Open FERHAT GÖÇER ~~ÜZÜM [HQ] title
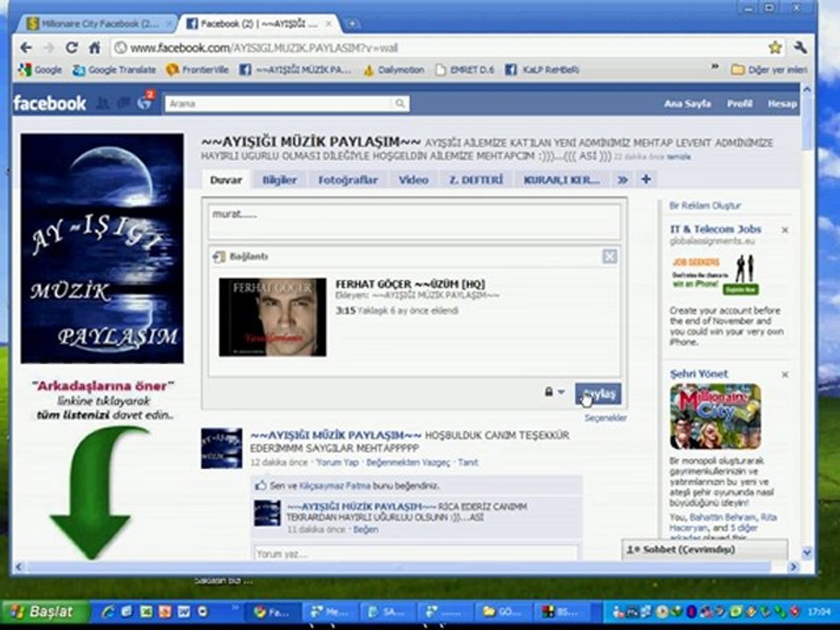 click(x=410, y=283)
